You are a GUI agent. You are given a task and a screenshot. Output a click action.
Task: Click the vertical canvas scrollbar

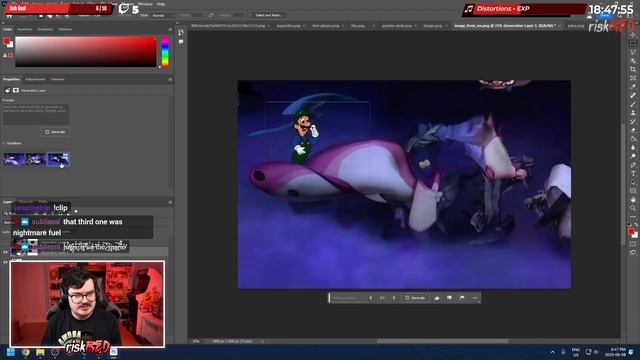coord(623,184)
